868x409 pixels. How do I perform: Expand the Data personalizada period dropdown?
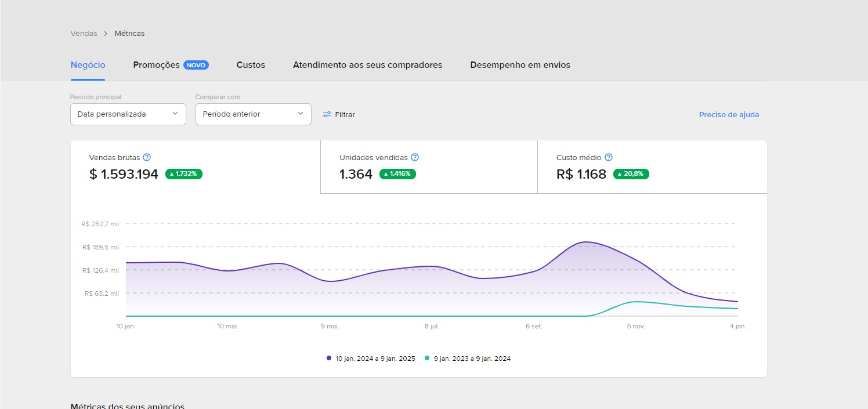pos(128,114)
